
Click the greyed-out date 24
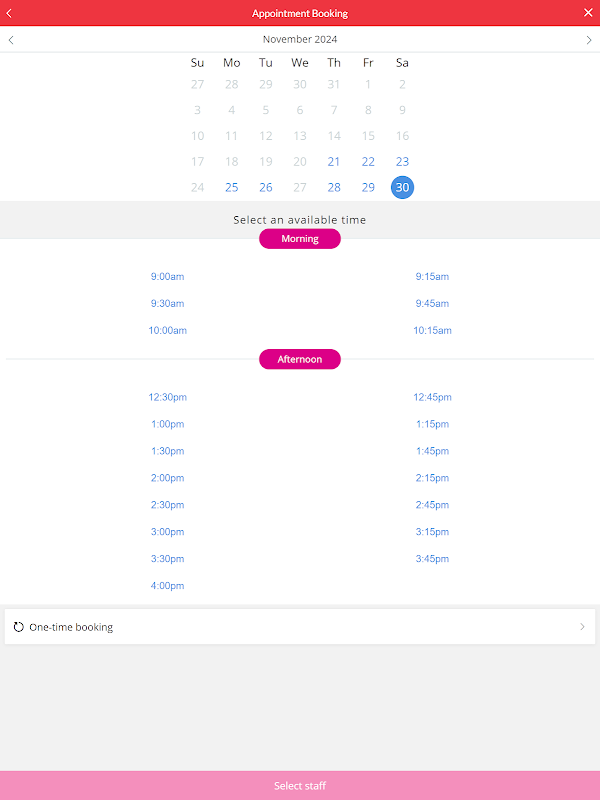click(197, 187)
